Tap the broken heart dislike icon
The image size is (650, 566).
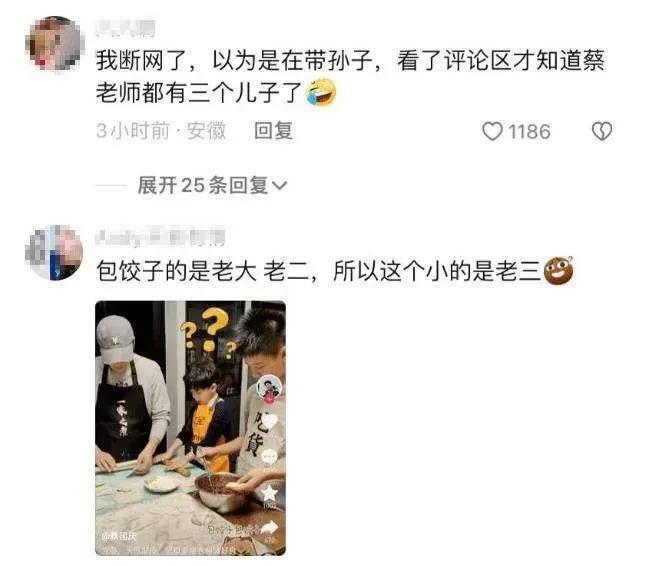coord(602,131)
